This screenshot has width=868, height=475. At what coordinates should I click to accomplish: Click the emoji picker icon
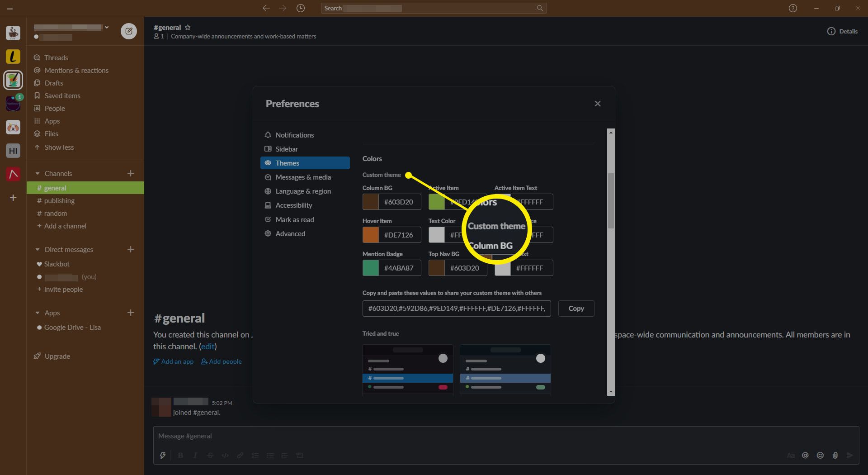pyautogui.click(x=820, y=455)
